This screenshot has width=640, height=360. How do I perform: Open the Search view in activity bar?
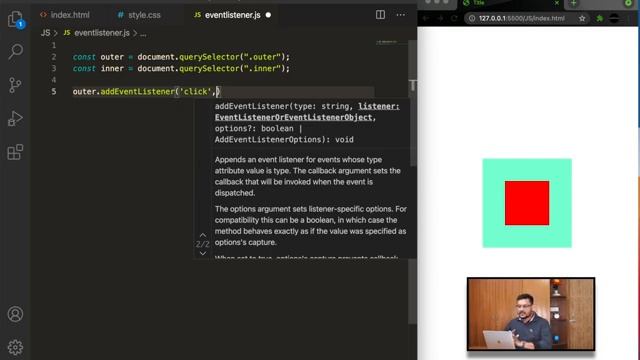[16, 51]
